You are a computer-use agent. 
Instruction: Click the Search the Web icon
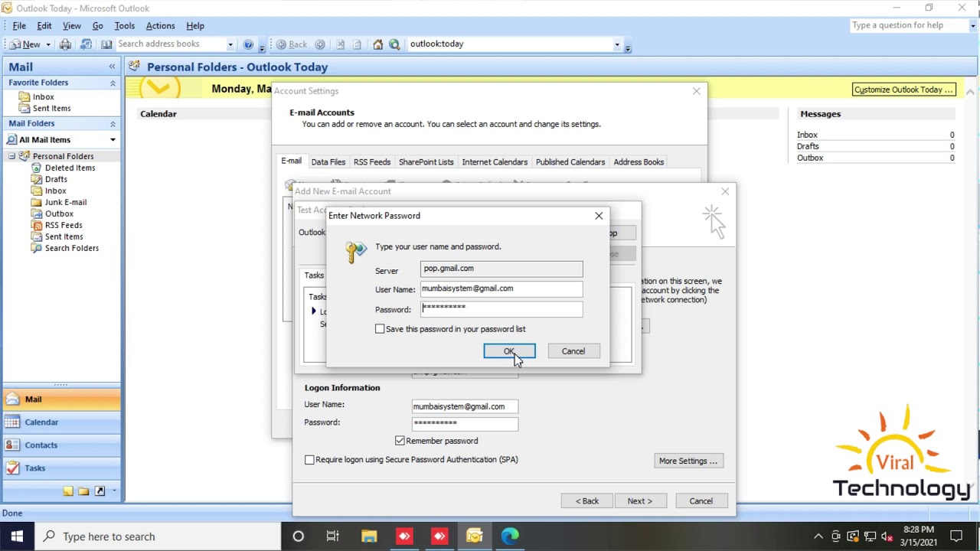394,44
